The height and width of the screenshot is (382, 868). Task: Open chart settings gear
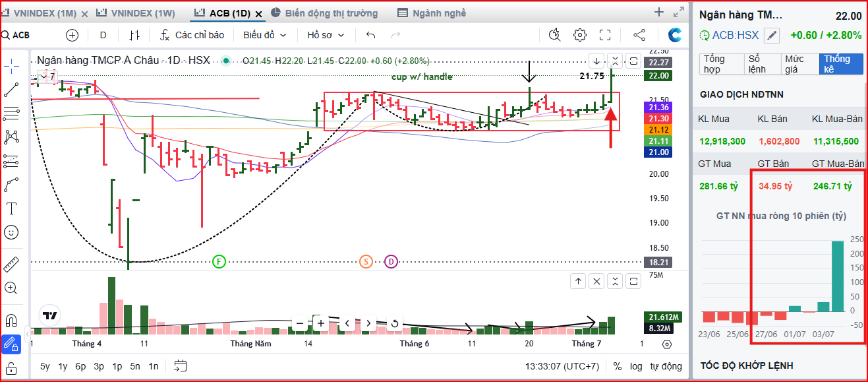click(580, 35)
